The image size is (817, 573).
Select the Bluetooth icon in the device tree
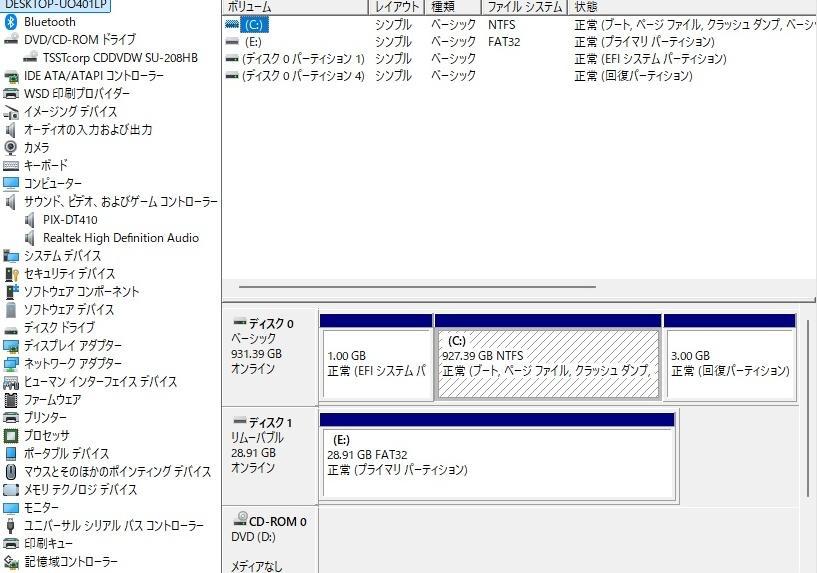pos(10,22)
